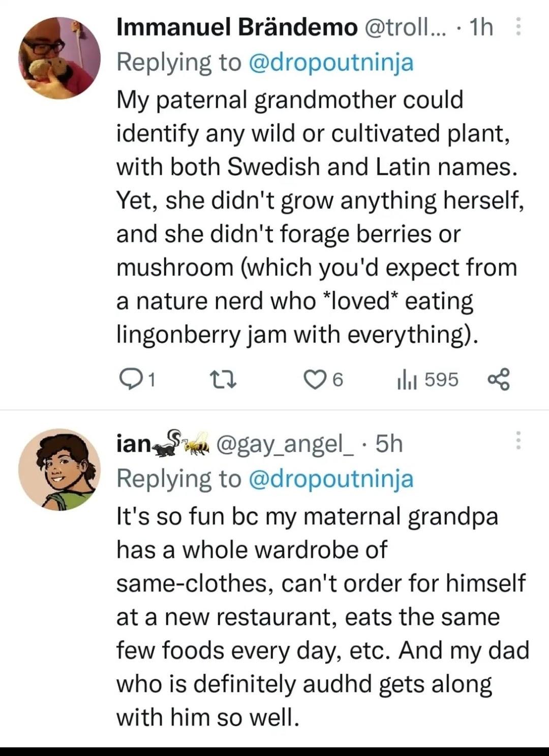Open ian's cartoon avatar profile picture
The image size is (549, 756).
59,469
